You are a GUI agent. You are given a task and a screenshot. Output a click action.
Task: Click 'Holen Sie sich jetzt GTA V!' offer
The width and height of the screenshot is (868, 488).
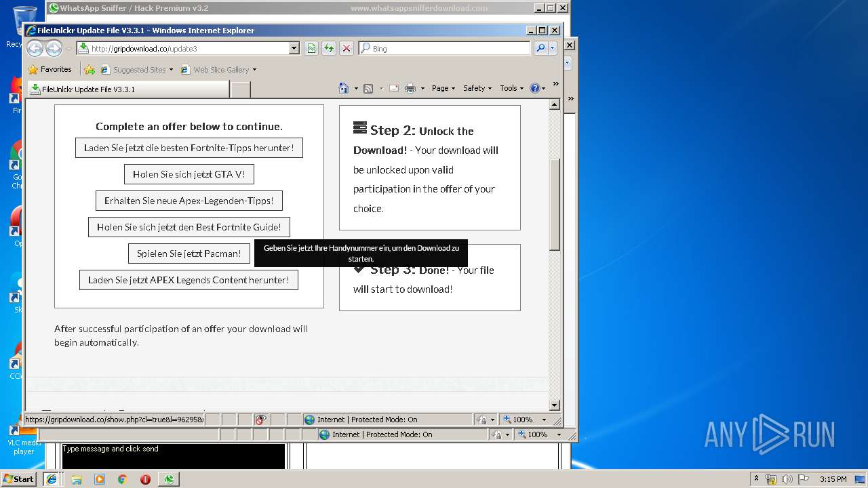coord(189,174)
